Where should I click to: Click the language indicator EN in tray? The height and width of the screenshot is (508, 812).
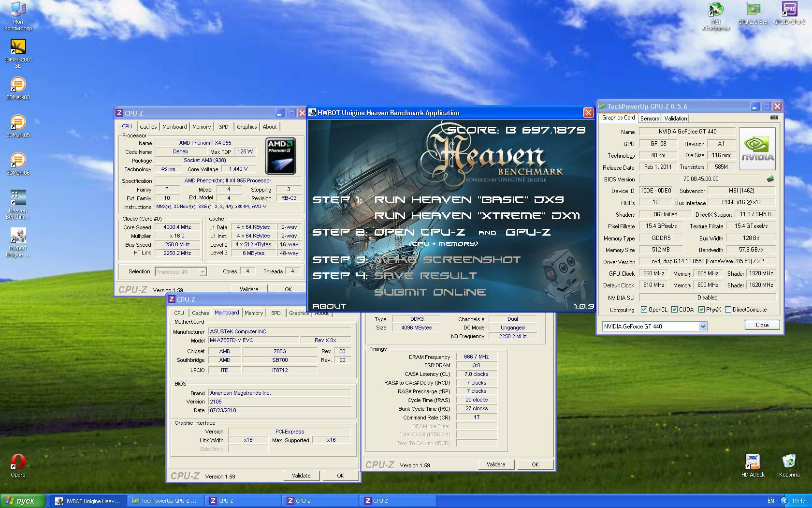(770, 501)
